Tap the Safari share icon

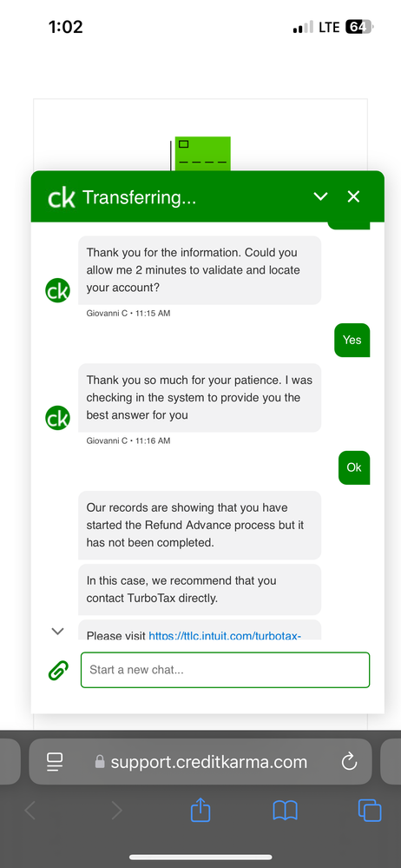pos(200,811)
